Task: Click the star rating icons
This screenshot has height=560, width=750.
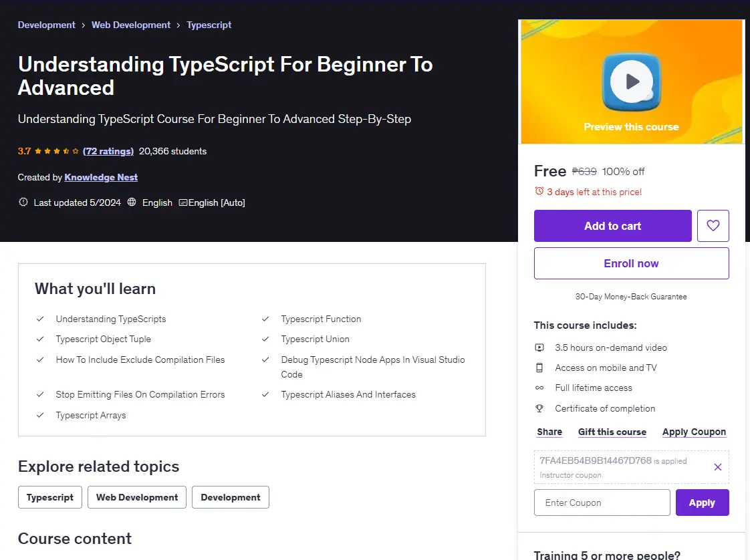Action: pyautogui.click(x=56, y=151)
